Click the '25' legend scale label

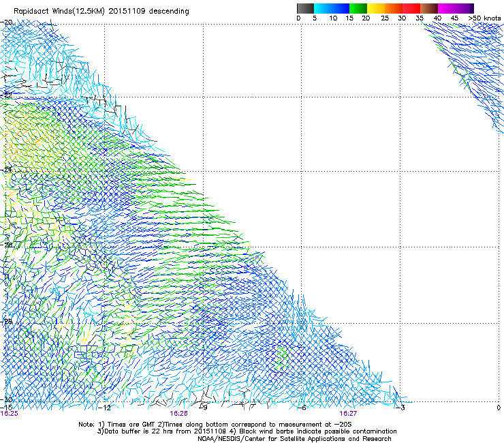384,18
